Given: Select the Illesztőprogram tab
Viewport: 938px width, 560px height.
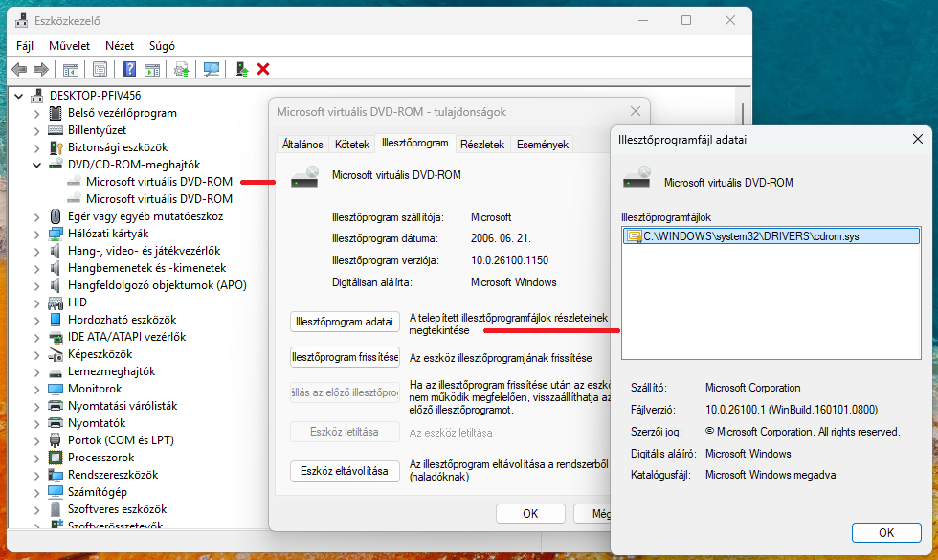Looking at the screenshot, I should click(415, 143).
